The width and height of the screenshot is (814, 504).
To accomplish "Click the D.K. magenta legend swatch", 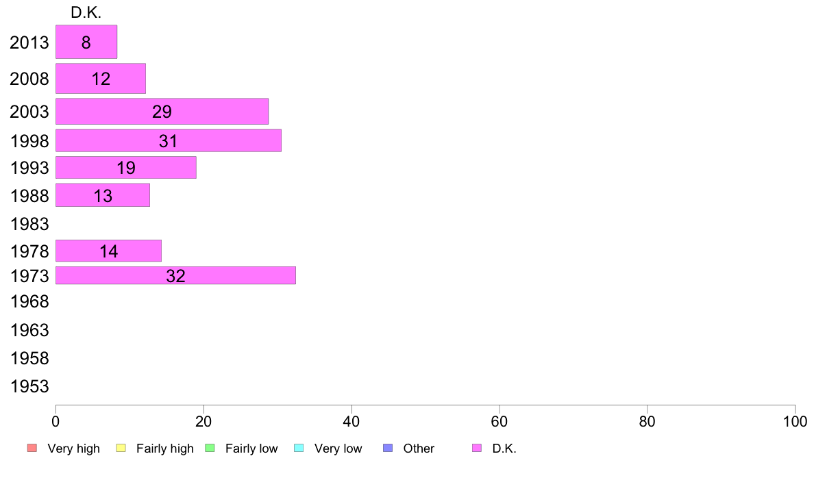I will (477, 448).
